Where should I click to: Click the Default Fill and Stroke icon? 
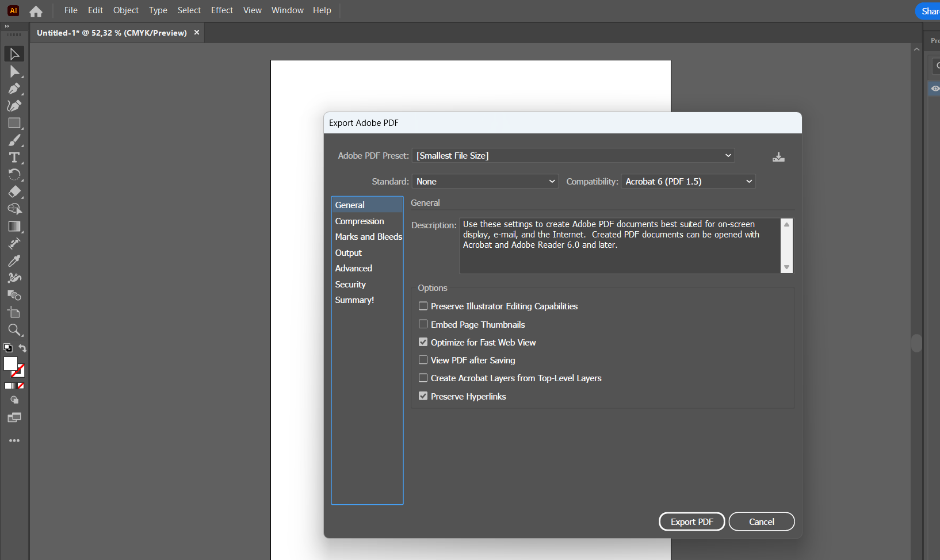pyautogui.click(x=8, y=348)
